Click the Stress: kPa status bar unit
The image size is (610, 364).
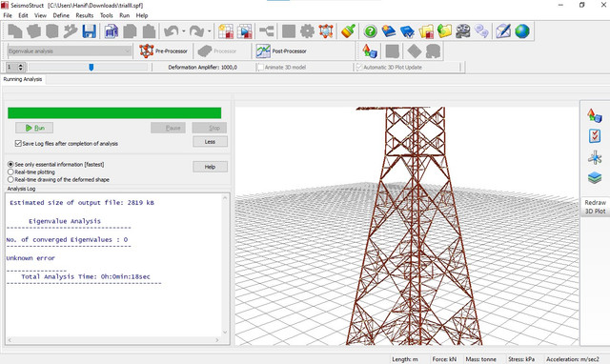[x=521, y=359]
